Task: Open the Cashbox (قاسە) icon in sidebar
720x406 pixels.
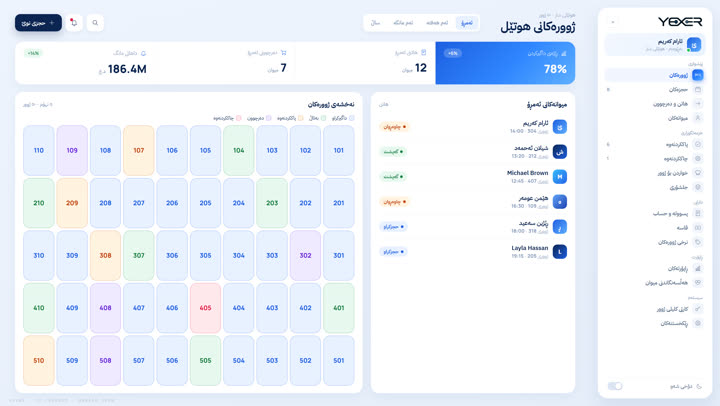Action: pyautogui.click(x=698, y=227)
